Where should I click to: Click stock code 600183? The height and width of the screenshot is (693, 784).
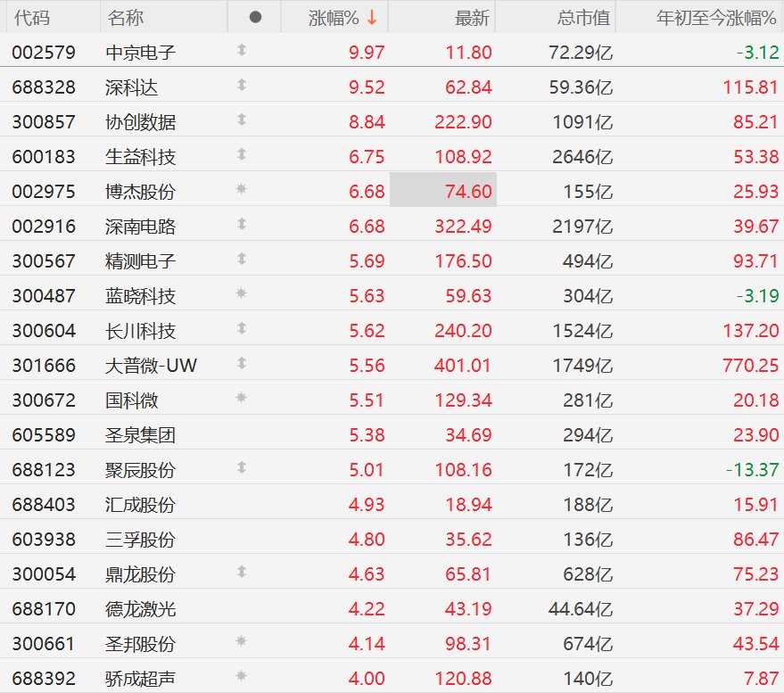coord(44,157)
